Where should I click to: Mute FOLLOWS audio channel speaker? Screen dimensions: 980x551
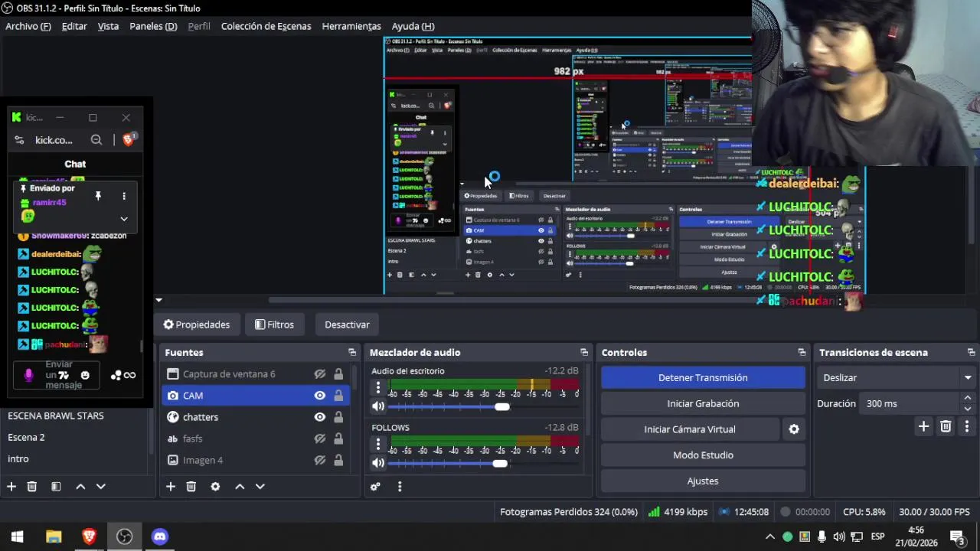377,463
